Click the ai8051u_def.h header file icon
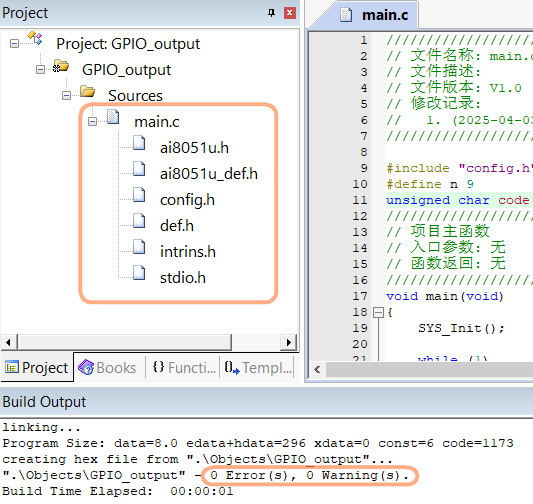 139,169
